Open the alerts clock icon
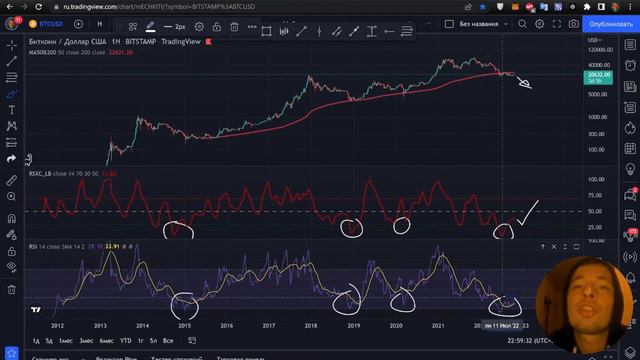This screenshot has width=640, height=360. click(630, 65)
